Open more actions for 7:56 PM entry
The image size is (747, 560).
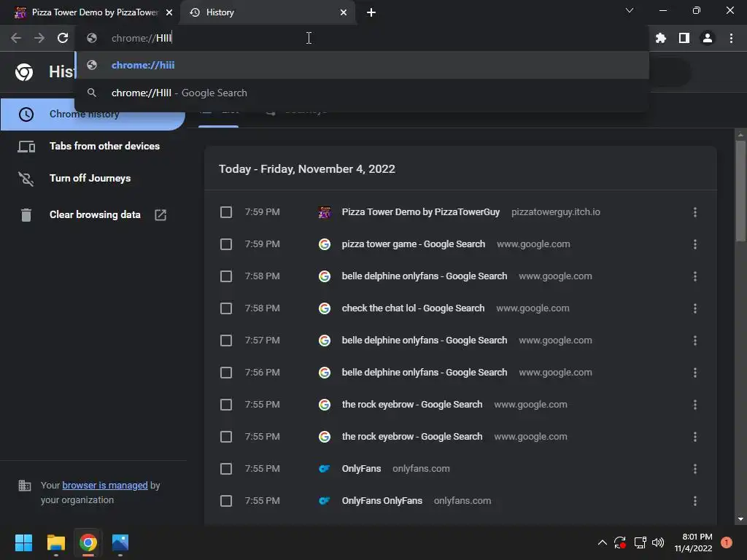tap(695, 373)
